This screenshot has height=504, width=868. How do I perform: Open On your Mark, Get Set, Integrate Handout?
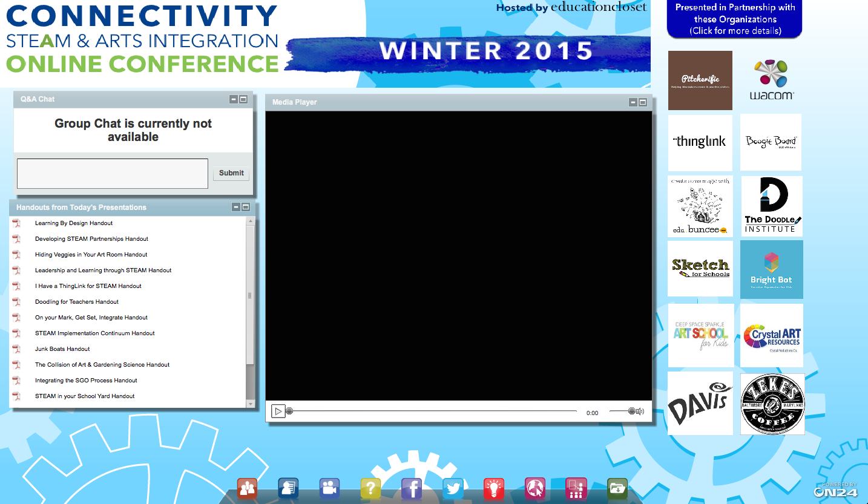coord(91,318)
